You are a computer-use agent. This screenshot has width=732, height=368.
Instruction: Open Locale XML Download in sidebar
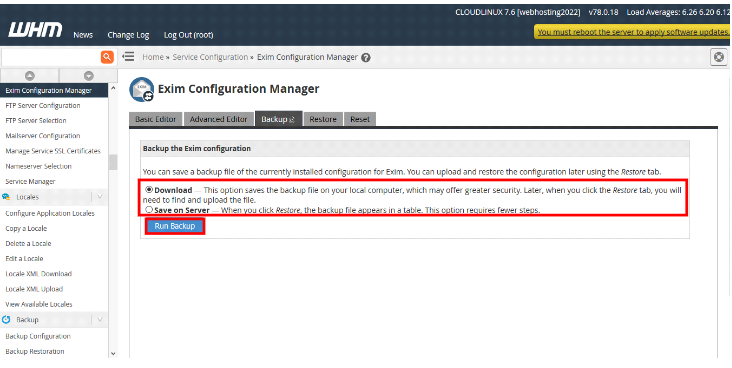point(38,274)
